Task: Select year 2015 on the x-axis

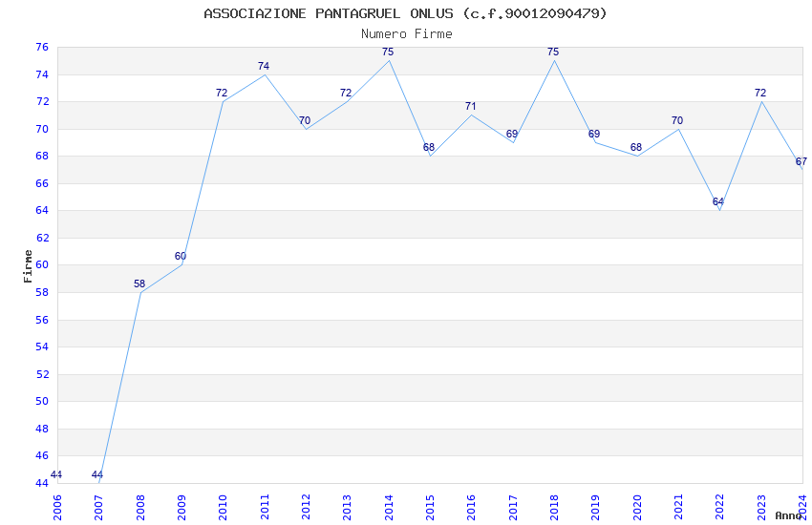Action: click(430, 507)
